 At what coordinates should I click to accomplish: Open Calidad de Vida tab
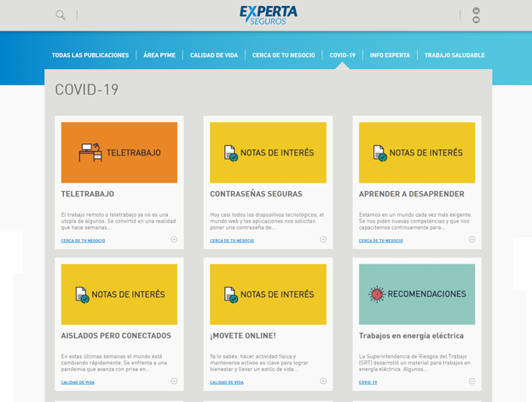[x=214, y=55]
